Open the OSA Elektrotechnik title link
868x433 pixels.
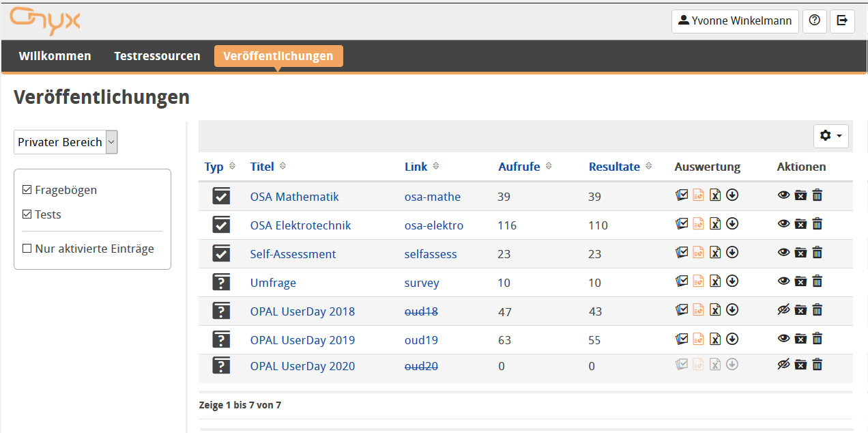pyautogui.click(x=300, y=225)
